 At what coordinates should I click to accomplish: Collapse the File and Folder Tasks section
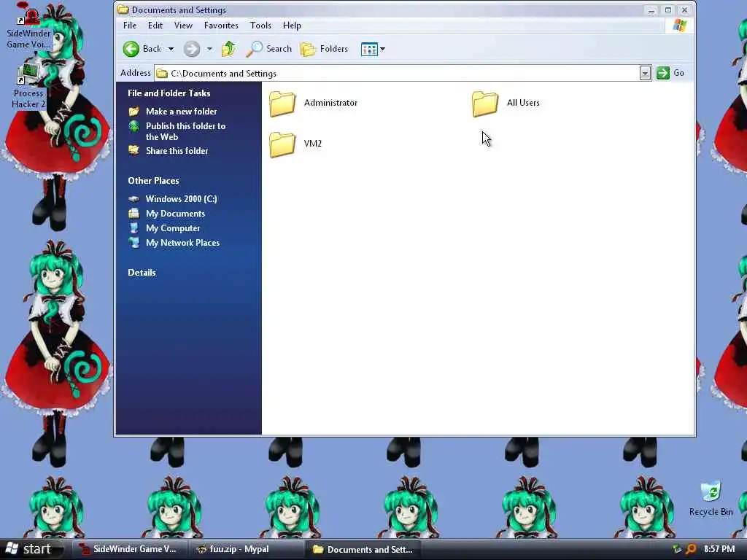pyautogui.click(x=169, y=93)
